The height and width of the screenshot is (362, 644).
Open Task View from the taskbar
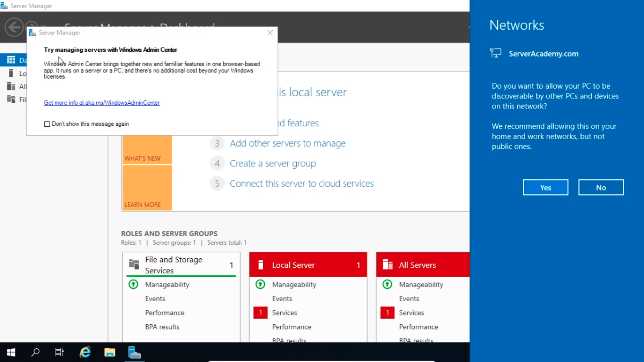[x=59, y=352]
